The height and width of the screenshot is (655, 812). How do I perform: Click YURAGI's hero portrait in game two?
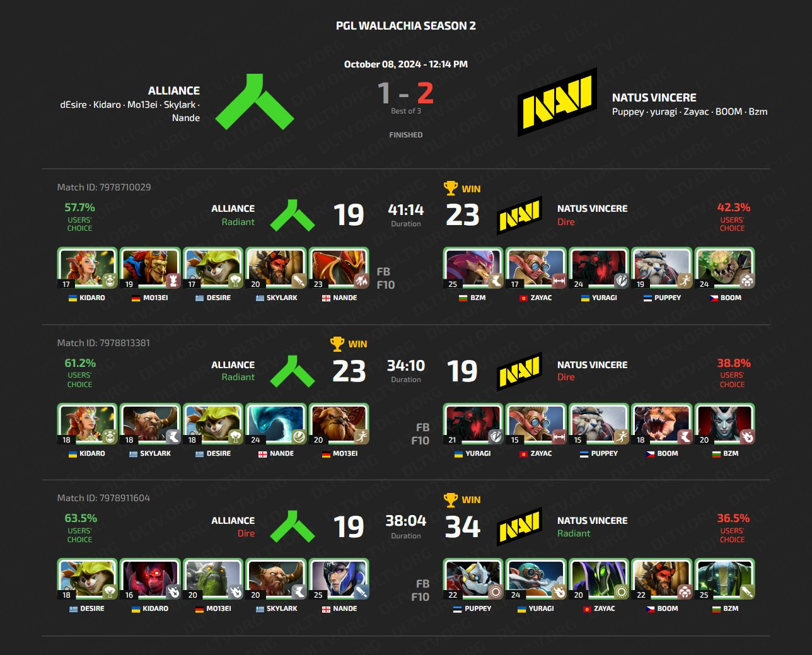tap(473, 424)
